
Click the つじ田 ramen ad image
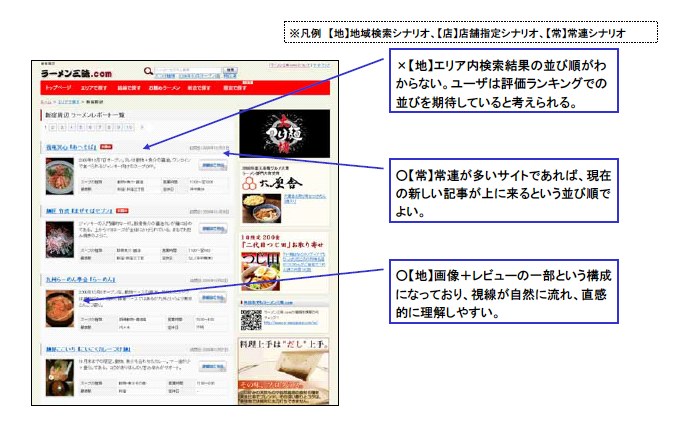[260, 271]
